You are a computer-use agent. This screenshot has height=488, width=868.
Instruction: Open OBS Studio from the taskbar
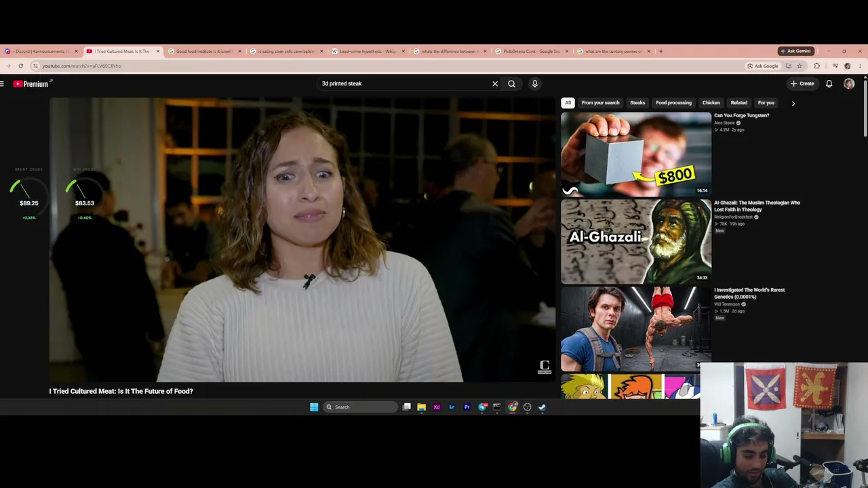pos(527,407)
